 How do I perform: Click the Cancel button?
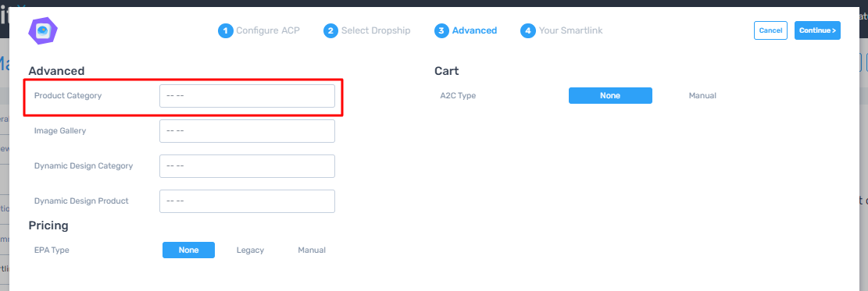coord(770,30)
